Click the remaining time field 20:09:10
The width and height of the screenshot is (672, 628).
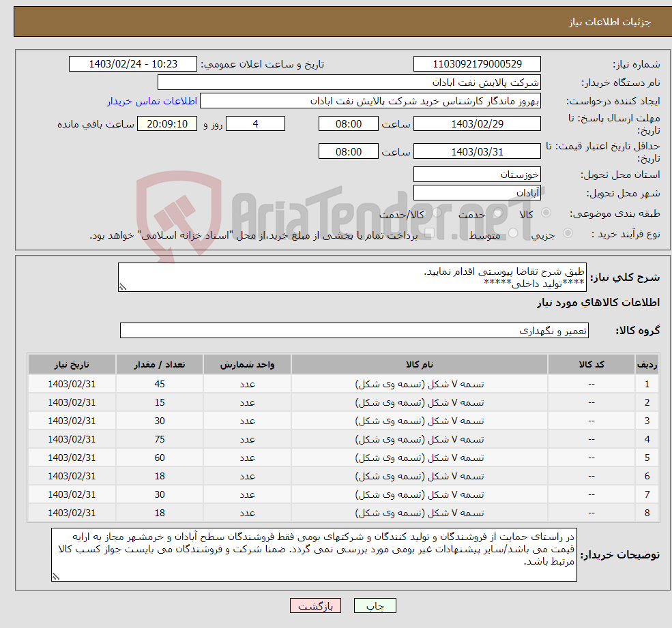tap(167, 124)
